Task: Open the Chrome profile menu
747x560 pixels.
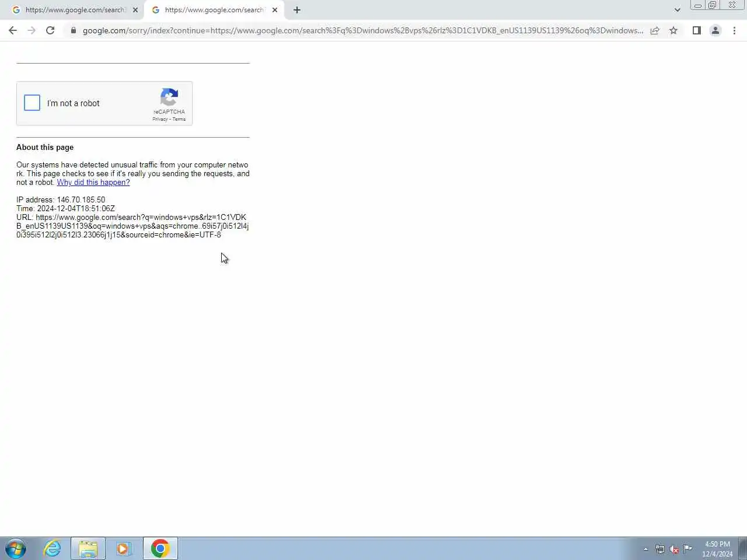Action: pyautogui.click(x=715, y=30)
